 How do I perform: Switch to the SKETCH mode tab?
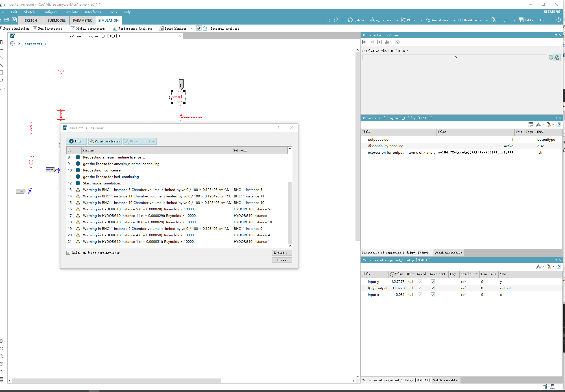[x=31, y=20]
